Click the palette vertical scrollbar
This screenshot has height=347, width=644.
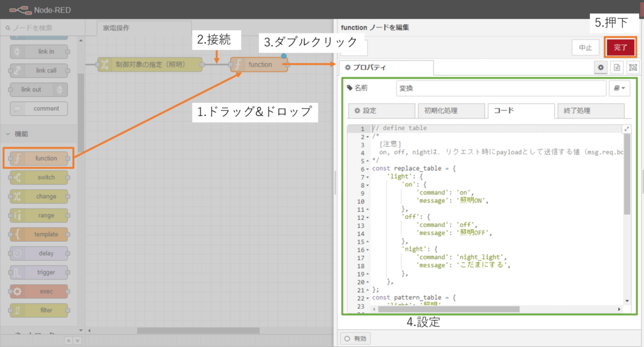point(81,113)
